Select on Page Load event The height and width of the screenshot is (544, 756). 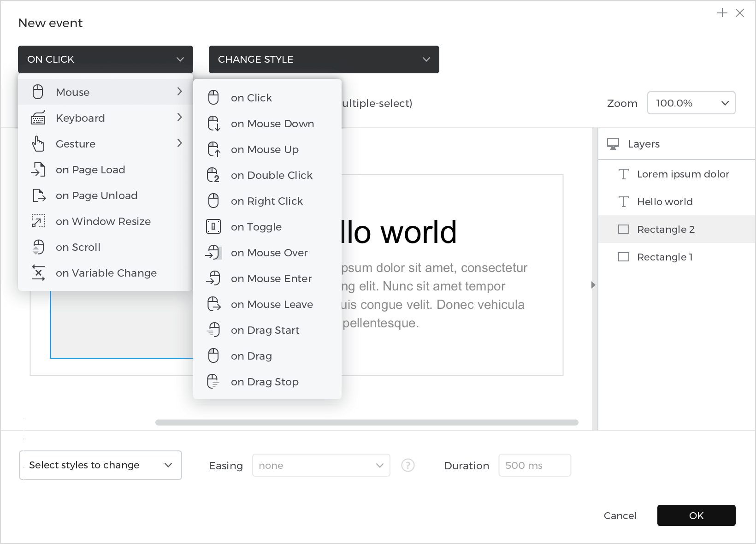coord(106,170)
